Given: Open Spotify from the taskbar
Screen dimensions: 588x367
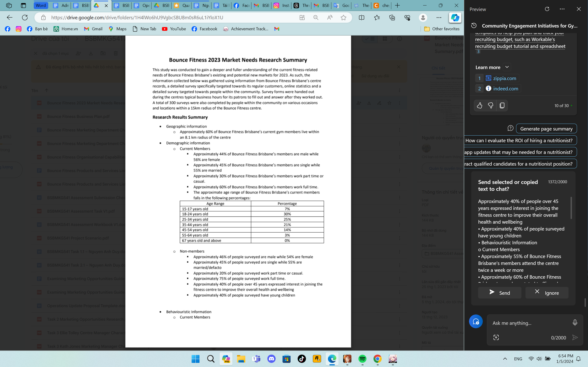Looking at the screenshot, I should click(362, 359).
